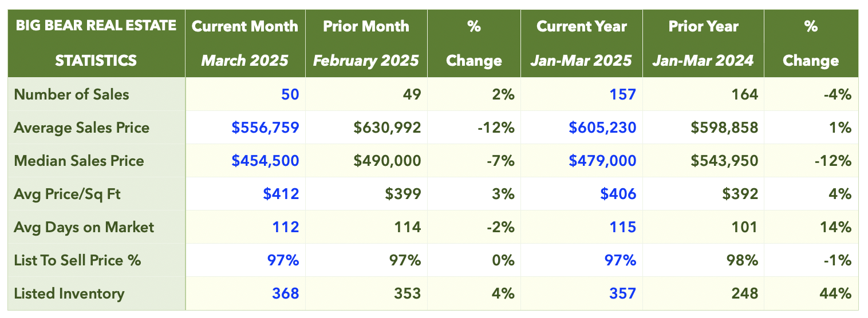The height and width of the screenshot is (318, 868).
Task: Select the Listed Inventory row label
Action: coord(69,293)
